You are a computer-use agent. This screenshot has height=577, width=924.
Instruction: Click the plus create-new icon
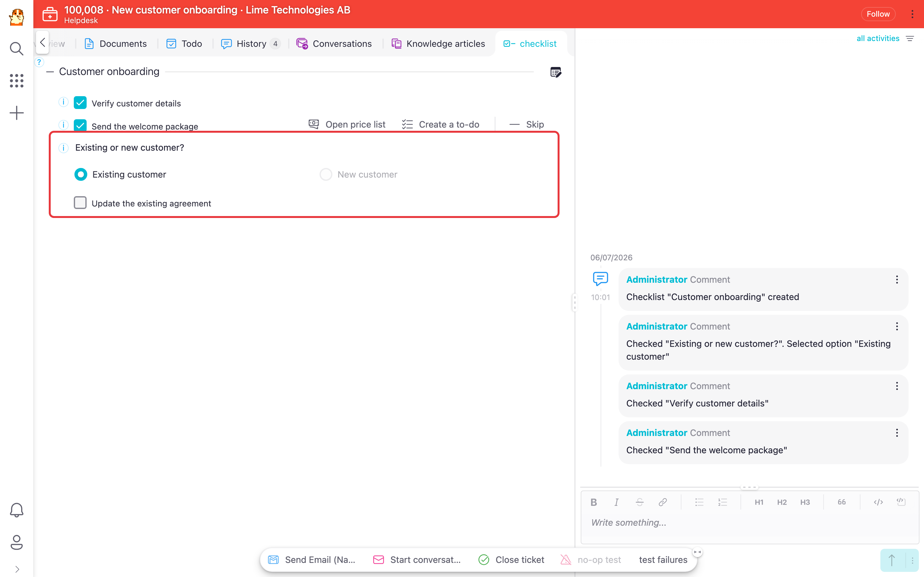[16, 113]
